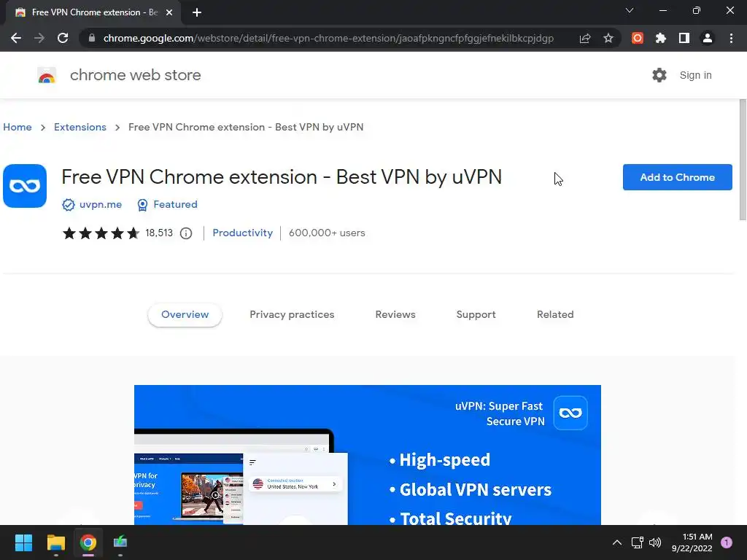Click the network tray icon
Image resolution: width=747 pixels, height=560 pixels.
click(637, 542)
